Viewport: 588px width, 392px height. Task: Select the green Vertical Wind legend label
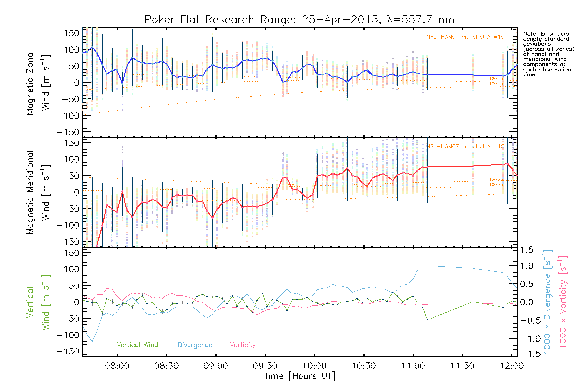[137, 345]
